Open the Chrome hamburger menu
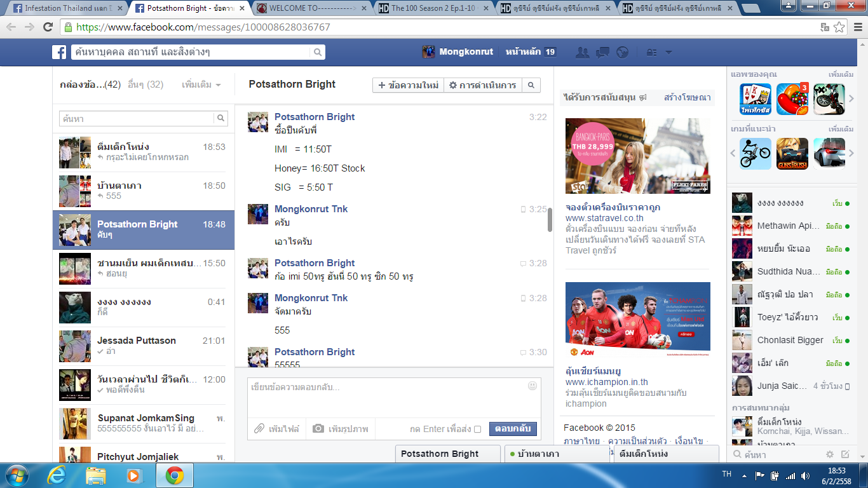This screenshot has height=488, width=868. [x=857, y=27]
